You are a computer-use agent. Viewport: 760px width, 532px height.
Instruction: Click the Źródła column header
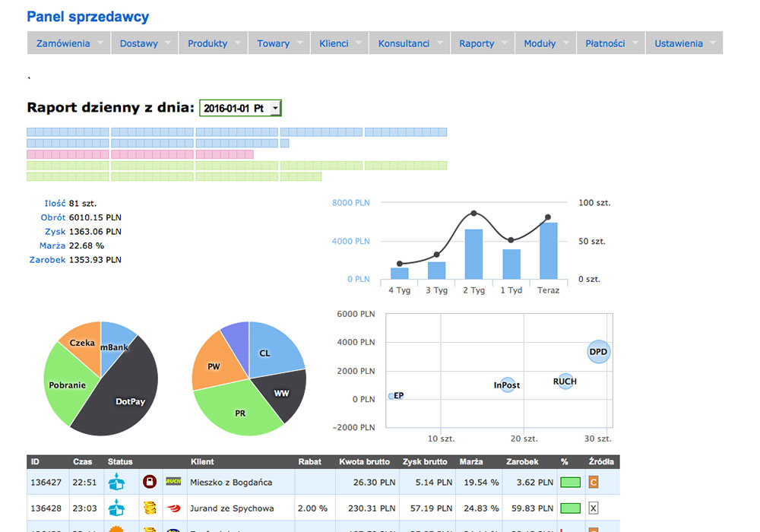601,462
